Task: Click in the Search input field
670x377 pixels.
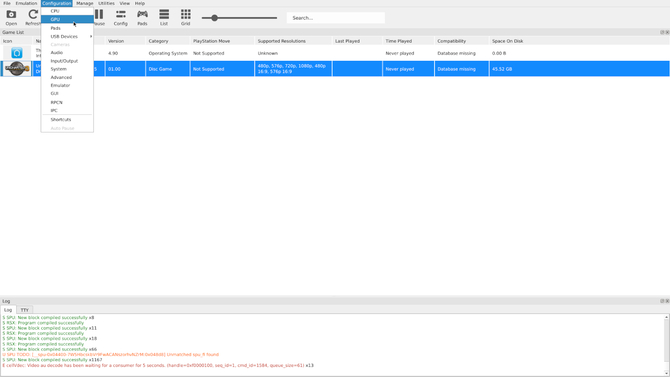Action: pos(335,18)
